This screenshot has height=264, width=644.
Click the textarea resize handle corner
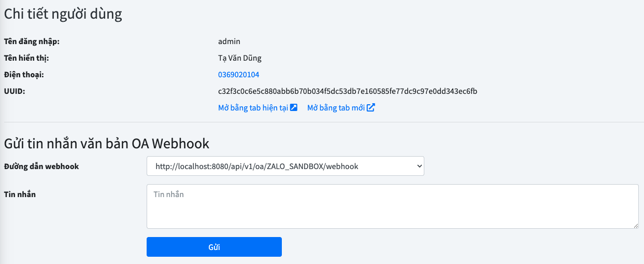635,225
